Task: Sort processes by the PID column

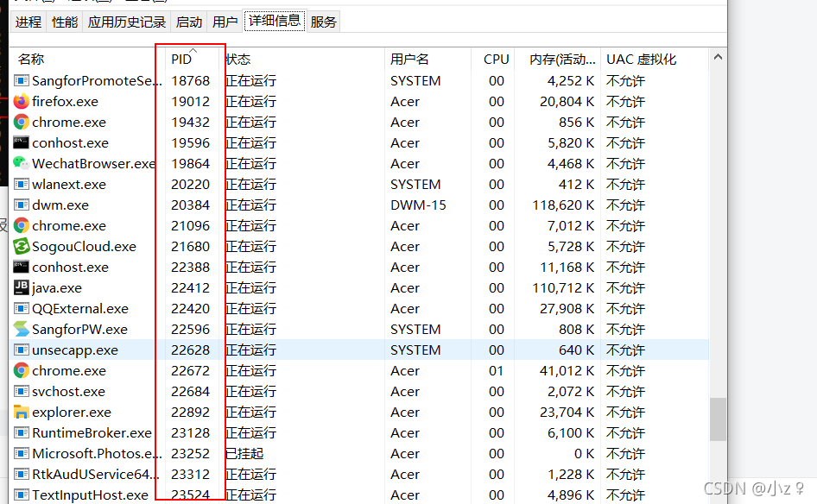Action: point(181,59)
